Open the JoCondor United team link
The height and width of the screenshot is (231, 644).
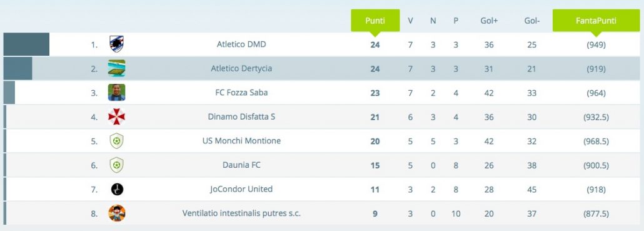(x=241, y=189)
